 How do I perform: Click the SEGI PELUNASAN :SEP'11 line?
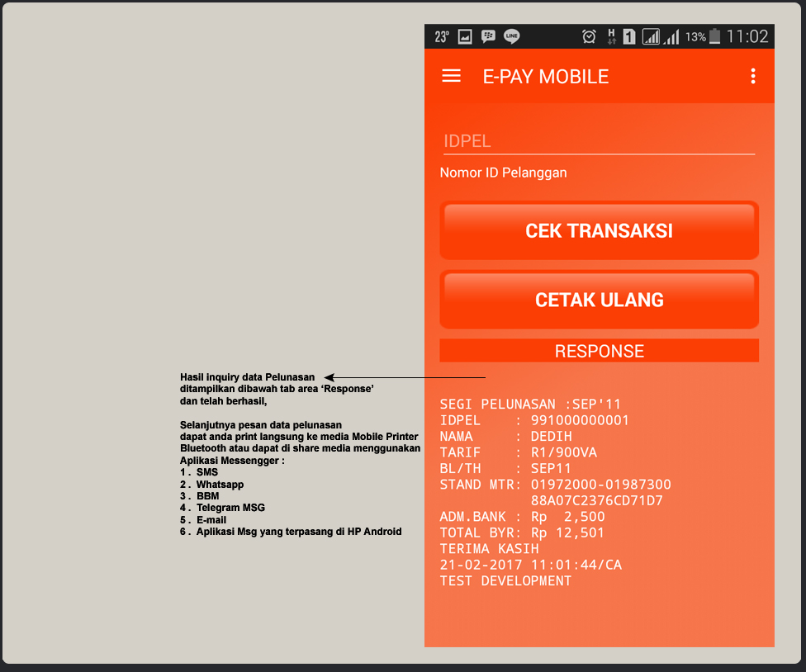(x=530, y=405)
